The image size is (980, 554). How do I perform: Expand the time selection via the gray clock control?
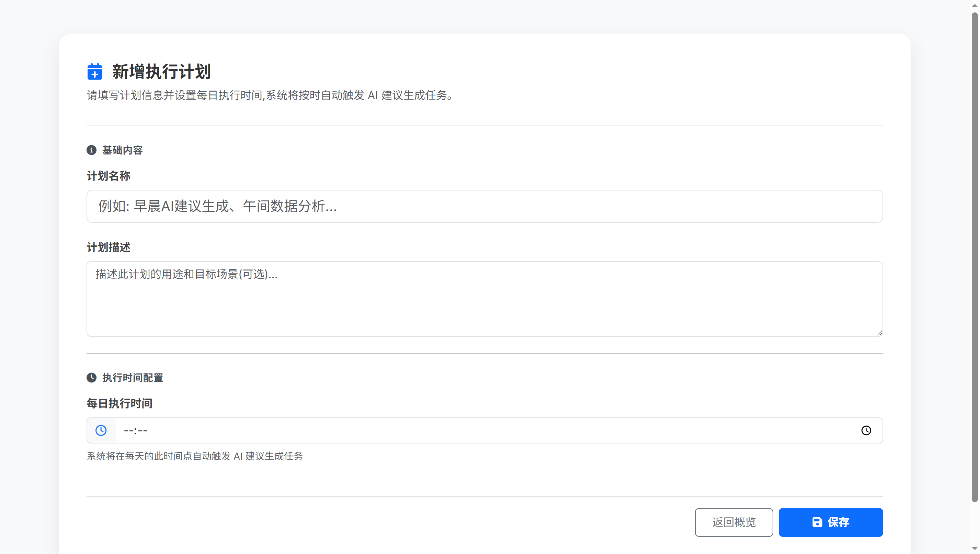[x=867, y=430]
